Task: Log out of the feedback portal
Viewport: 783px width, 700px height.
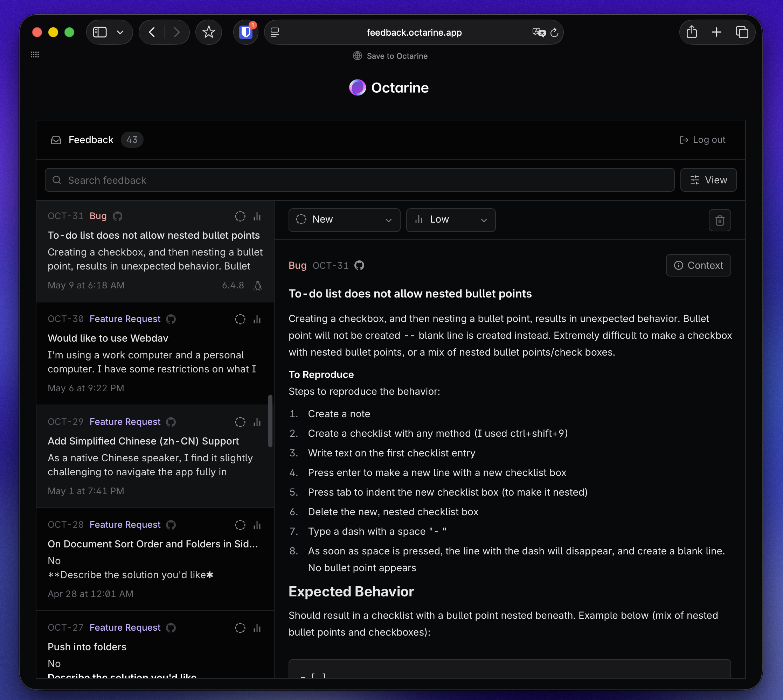Action: pyautogui.click(x=702, y=140)
